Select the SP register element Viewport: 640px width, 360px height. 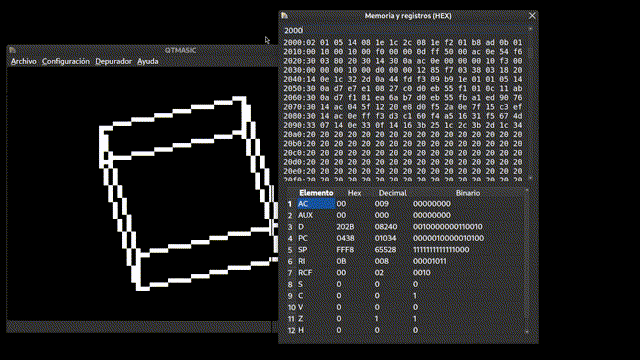(316, 249)
